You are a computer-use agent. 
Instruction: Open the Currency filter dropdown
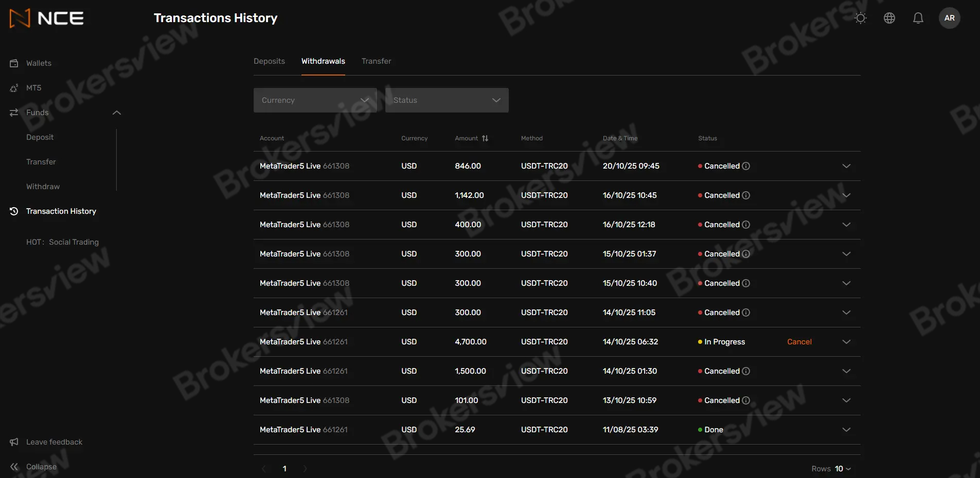point(315,100)
